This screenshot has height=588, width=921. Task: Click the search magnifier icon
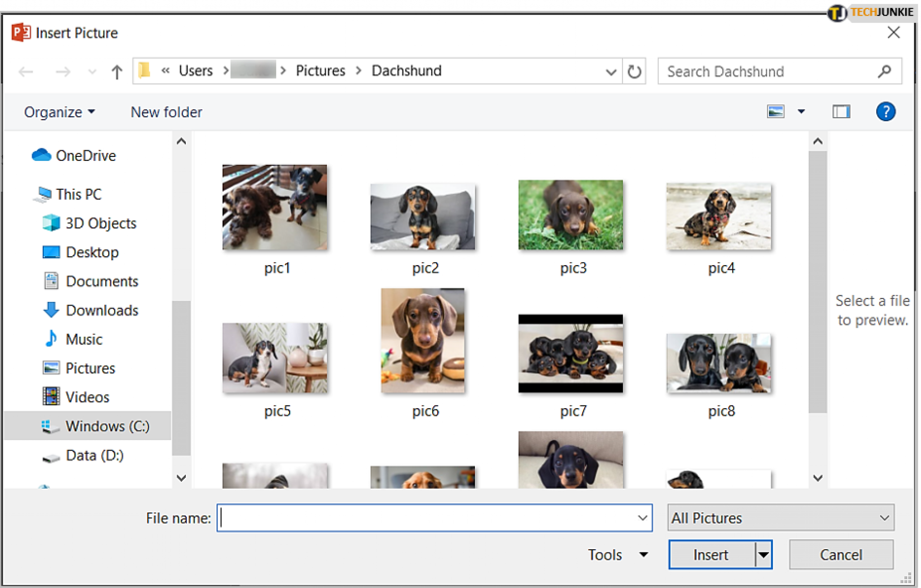885,71
